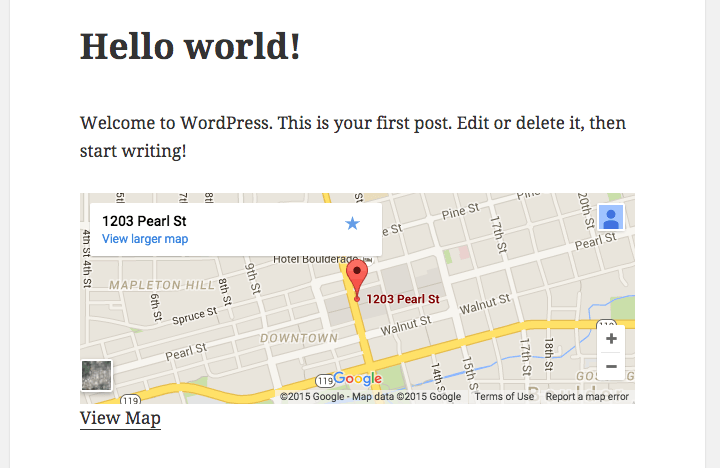Image resolution: width=720 pixels, height=468 pixels.
Task: Click the Hotel Boulderado lodging icon
Action: [x=367, y=260]
